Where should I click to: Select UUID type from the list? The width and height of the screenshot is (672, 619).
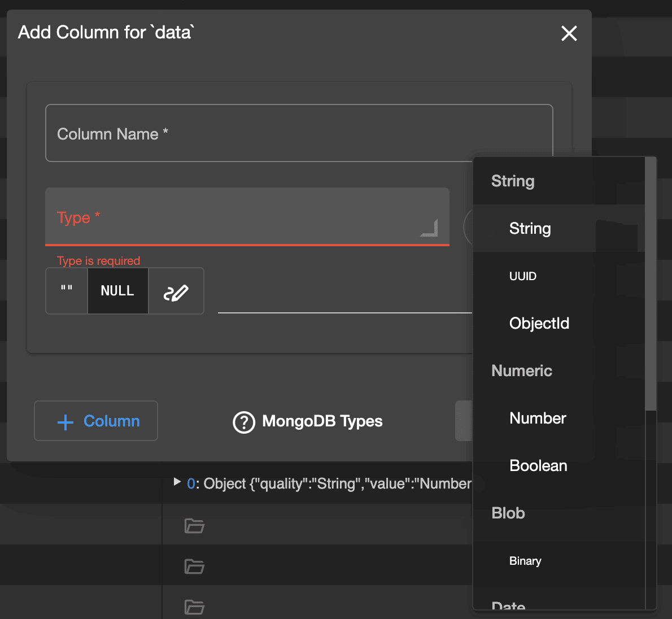[x=523, y=276]
